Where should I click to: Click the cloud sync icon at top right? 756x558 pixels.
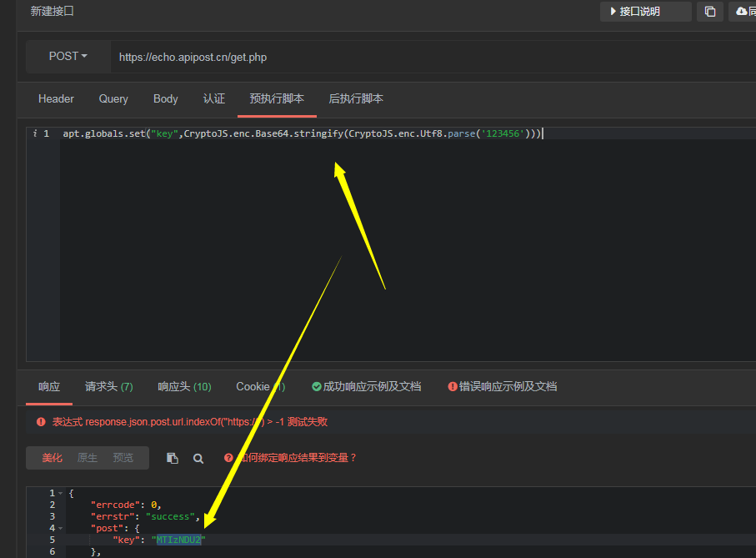[741, 12]
